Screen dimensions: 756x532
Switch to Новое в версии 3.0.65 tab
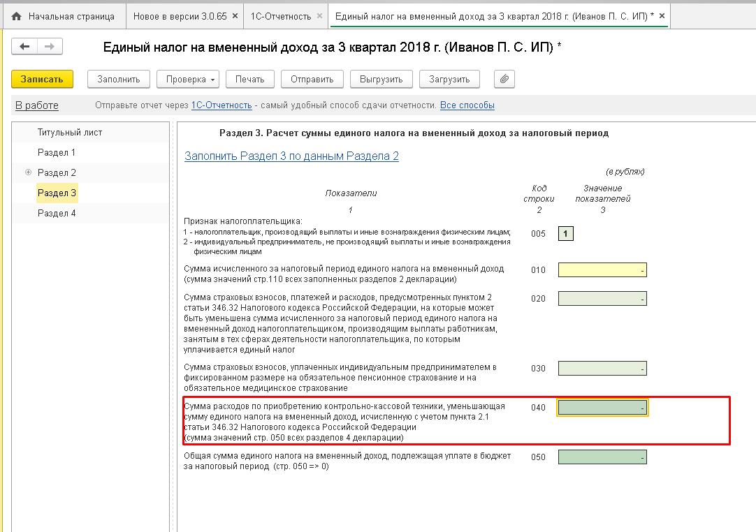(180, 16)
